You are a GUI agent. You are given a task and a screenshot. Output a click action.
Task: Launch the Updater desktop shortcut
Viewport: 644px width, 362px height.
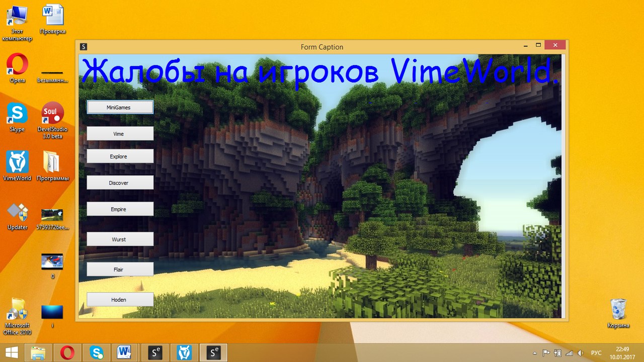(x=17, y=216)
